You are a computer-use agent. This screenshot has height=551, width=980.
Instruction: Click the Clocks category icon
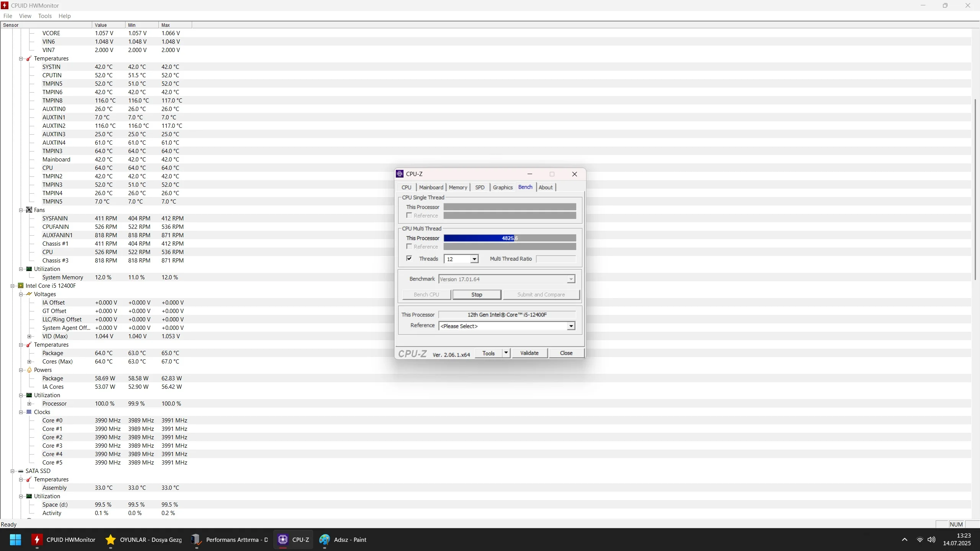point(29,412)
